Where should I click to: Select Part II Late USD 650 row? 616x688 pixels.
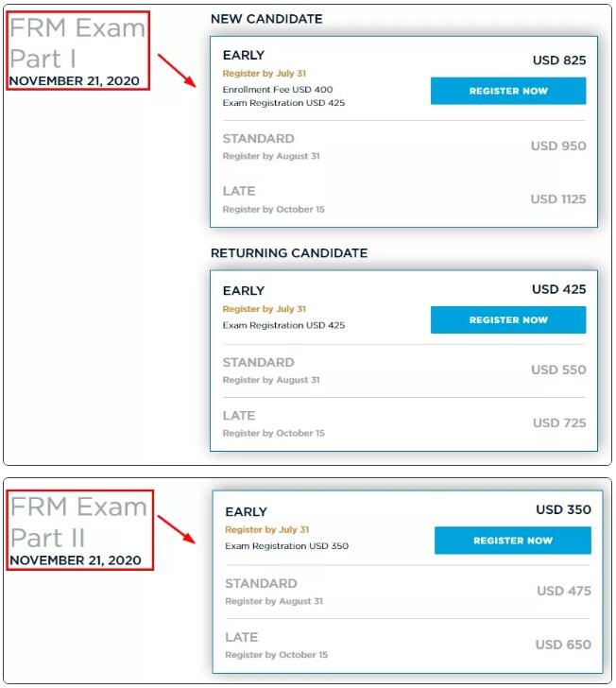click(x=407, y=645)
